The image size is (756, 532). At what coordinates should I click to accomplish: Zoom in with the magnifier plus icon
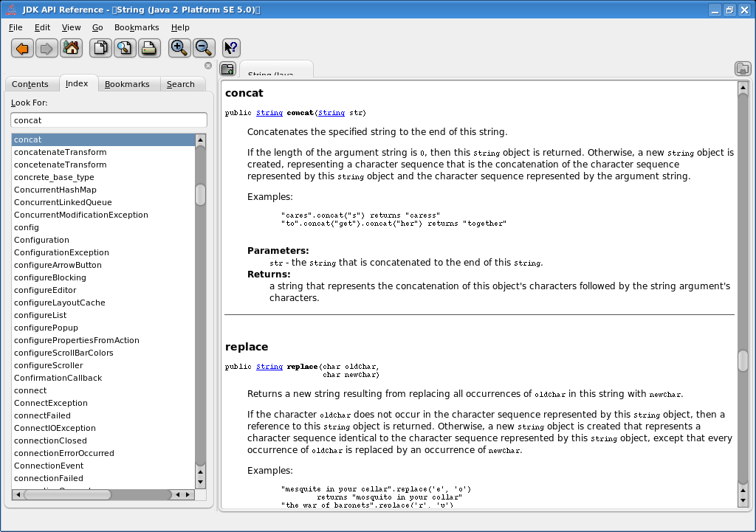click(179, 48)
